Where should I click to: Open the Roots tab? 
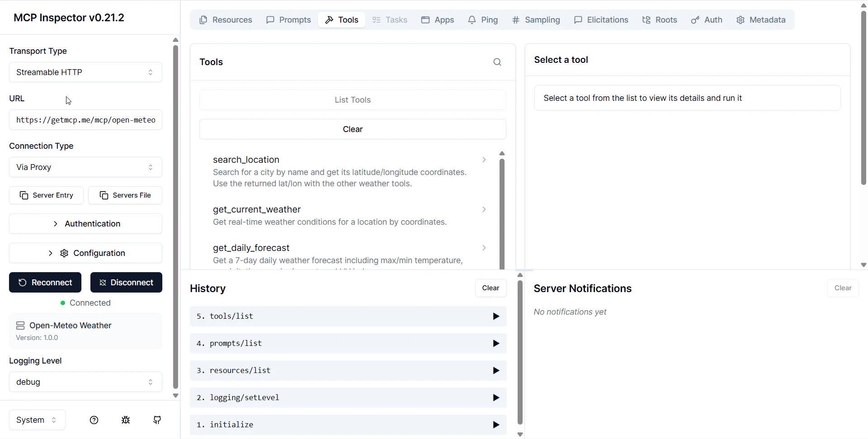[660, 20]
